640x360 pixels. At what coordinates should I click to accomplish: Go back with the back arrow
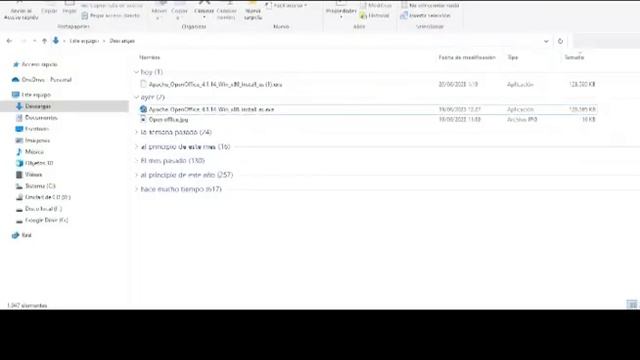(9, 41)
